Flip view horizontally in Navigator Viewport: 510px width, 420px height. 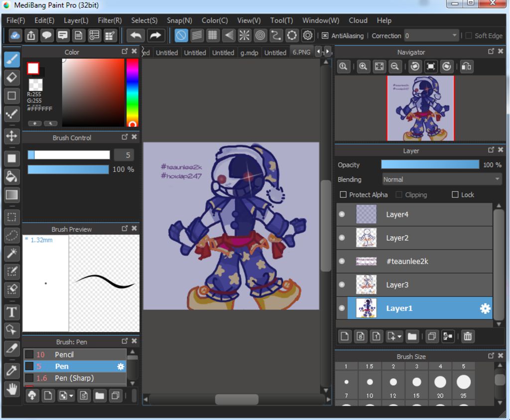coord(466,67)
